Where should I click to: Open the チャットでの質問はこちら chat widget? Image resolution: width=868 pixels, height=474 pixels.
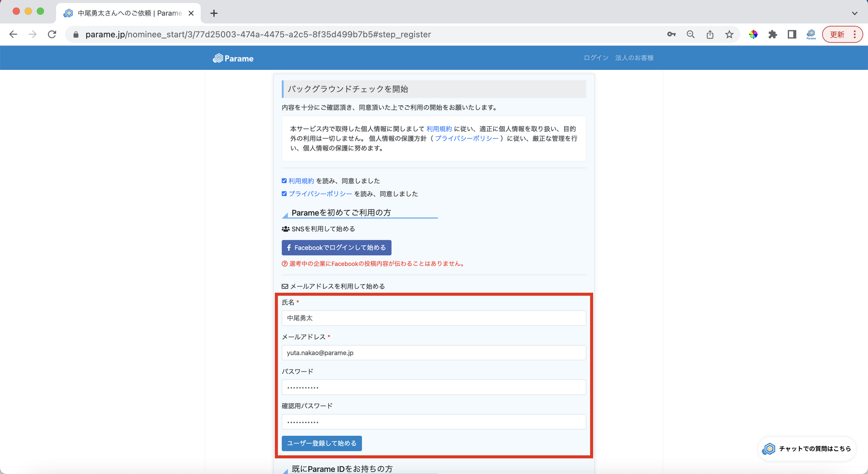pos(807,448)
